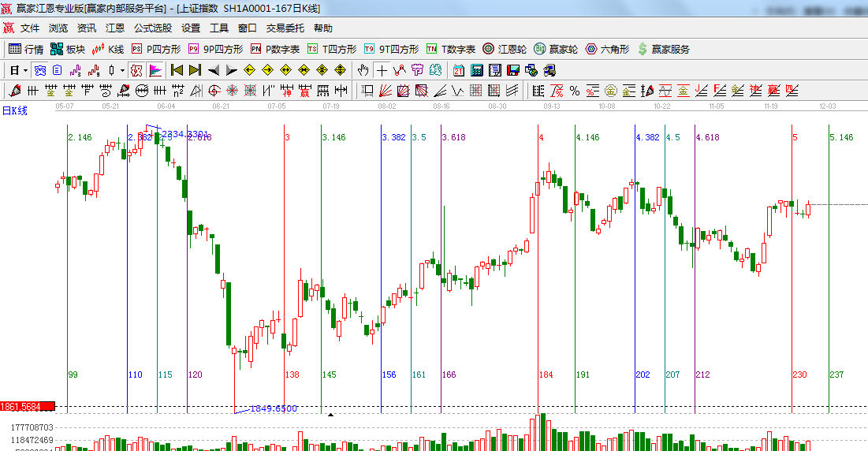Toggle the 权 price-adjustment button
This screenshot has width=868, height=451.
click(136, 70)
